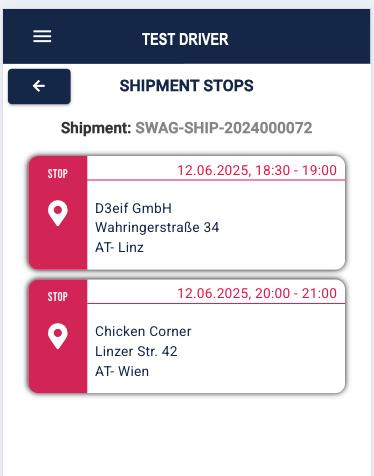Click the red sidebar of first stop card

(x=58, y=213)
